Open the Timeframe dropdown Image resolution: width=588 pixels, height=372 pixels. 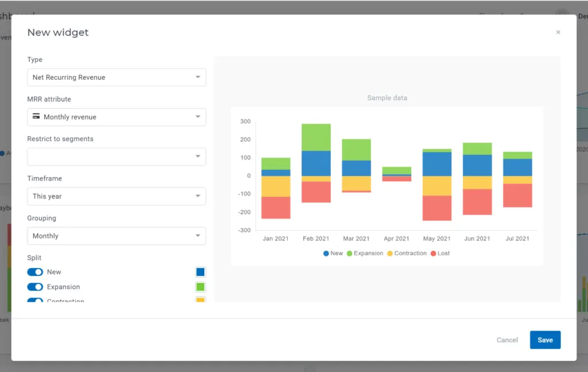pyautogui.click(x=116, y=196)
